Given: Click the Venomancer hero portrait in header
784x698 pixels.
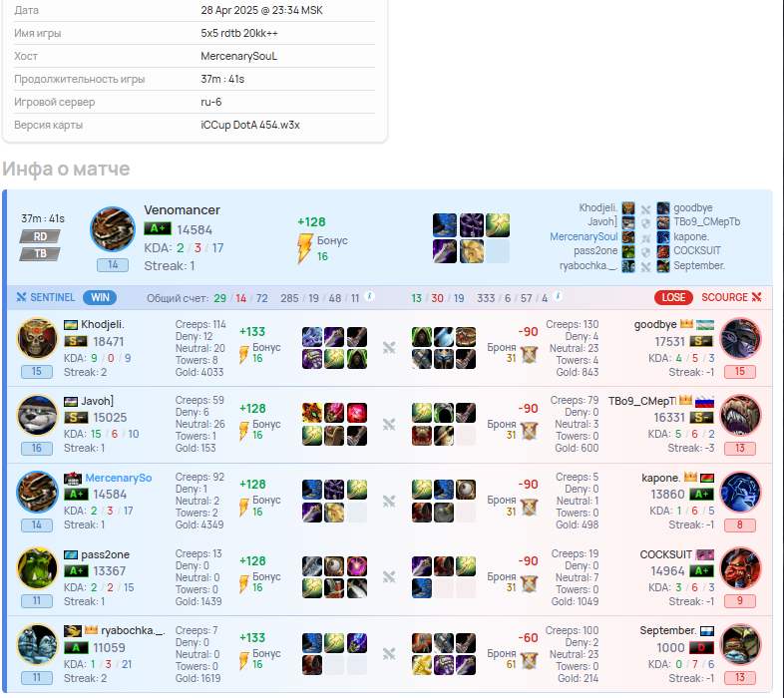Looking at the screenshot, I should [x=113, y=229].
